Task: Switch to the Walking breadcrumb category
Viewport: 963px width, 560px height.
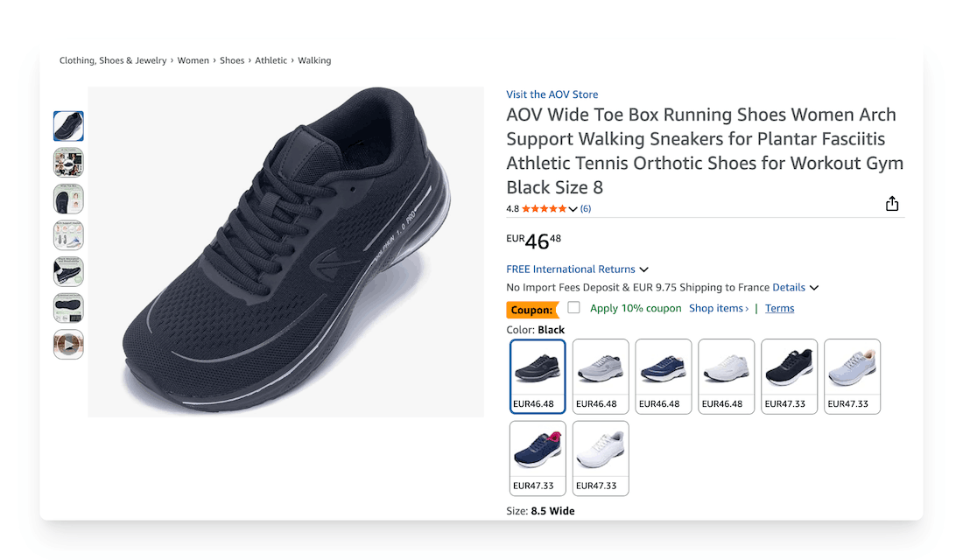Action: click(314, 59)
